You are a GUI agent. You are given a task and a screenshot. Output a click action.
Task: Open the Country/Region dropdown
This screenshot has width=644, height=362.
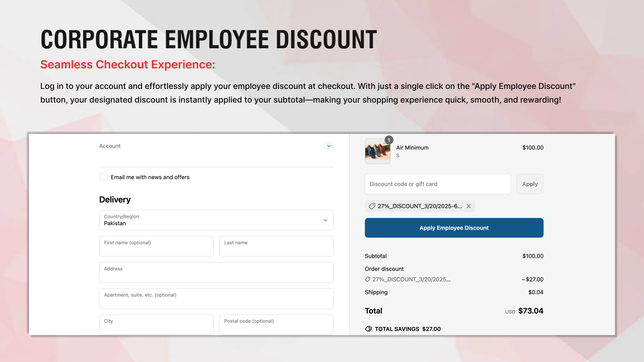[217, 220]
